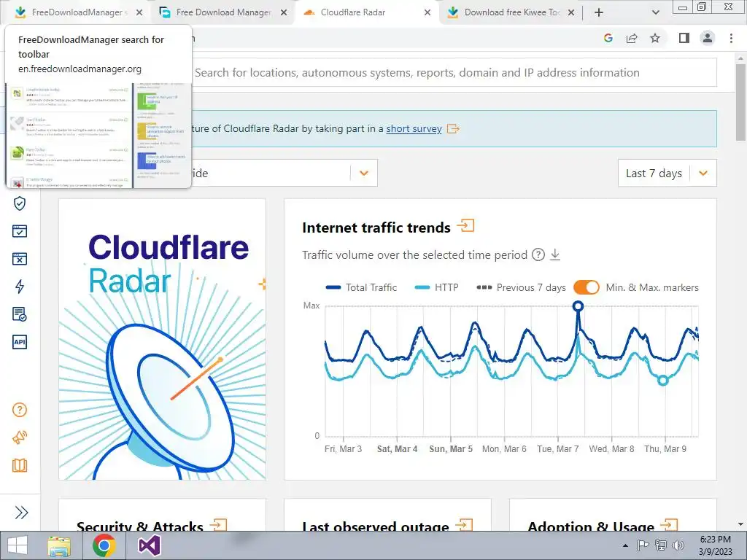Viewport: 747px width, 560px height.
Task: Open the lightning bolt sidebar icon
Action: [20, 286]
